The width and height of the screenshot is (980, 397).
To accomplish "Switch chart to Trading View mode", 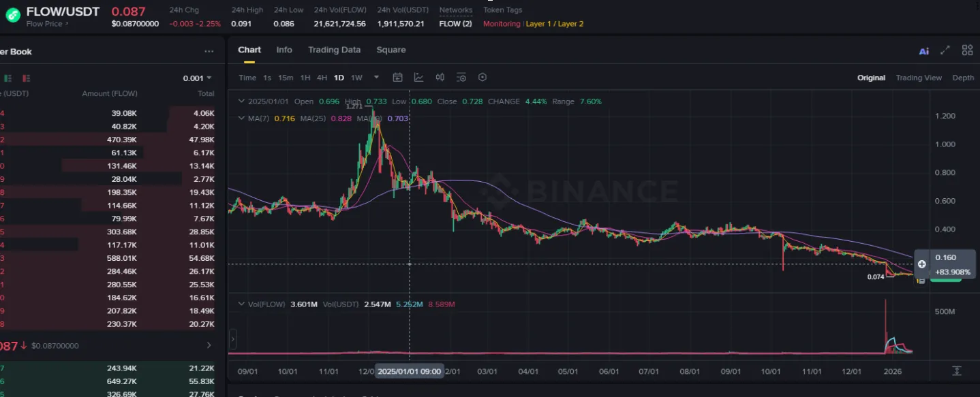I will click(x=918, y=78).
